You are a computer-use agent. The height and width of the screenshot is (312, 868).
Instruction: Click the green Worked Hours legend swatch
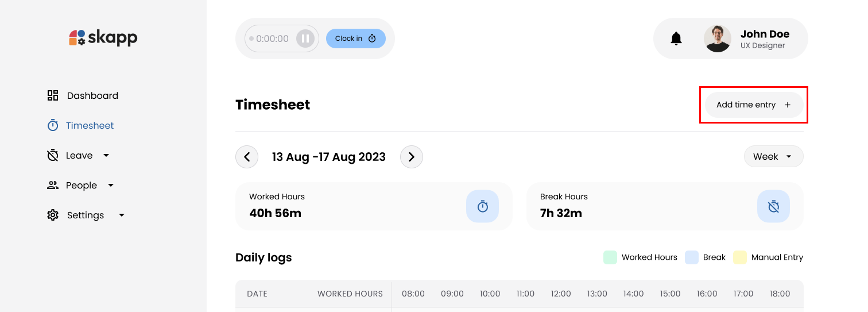(610, 257)
